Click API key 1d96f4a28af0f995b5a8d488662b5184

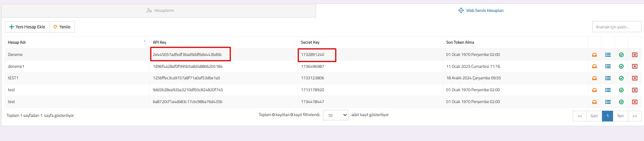[188, 66]
